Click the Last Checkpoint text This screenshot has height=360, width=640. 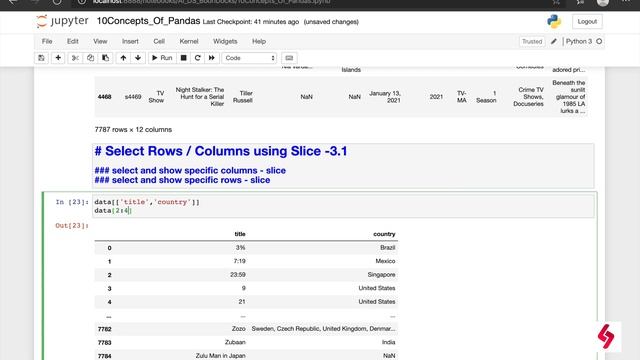click(x=251, y=22)
